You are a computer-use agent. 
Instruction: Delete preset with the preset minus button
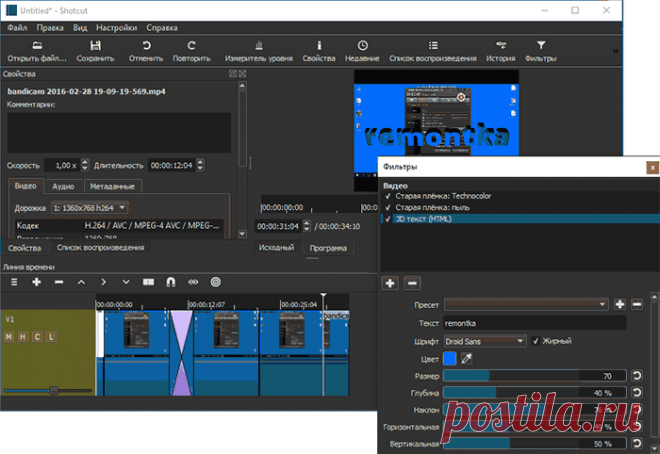[x=637, y=304]
